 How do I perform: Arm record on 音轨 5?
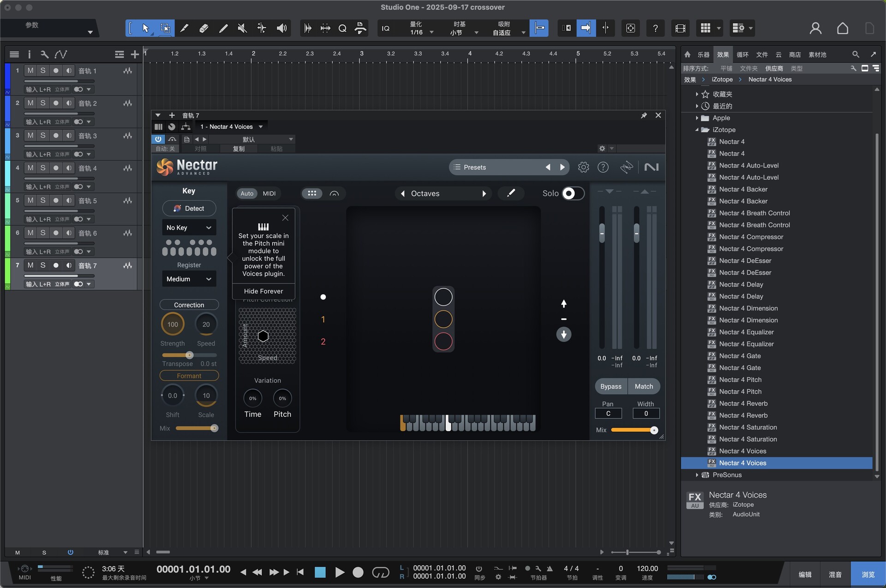click(56, 200)
